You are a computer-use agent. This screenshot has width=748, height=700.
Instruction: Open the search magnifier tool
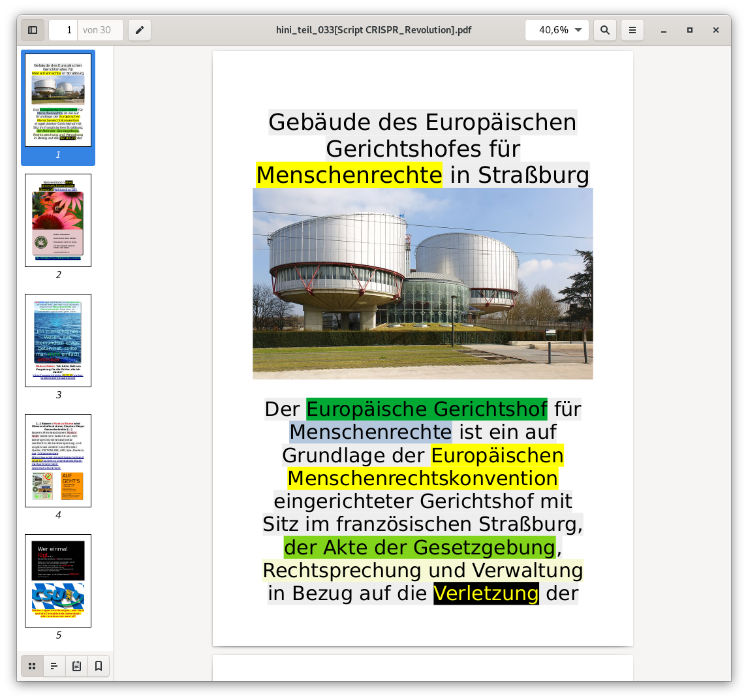point(605,30)
